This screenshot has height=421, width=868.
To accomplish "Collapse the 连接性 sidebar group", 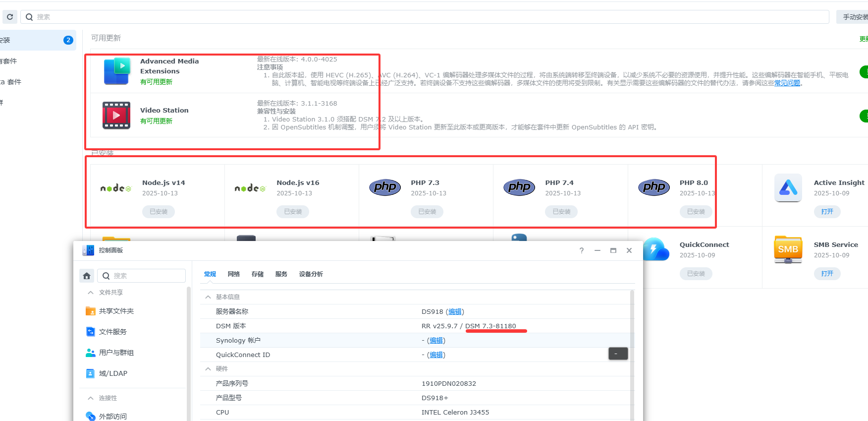I will pos(91,398).
